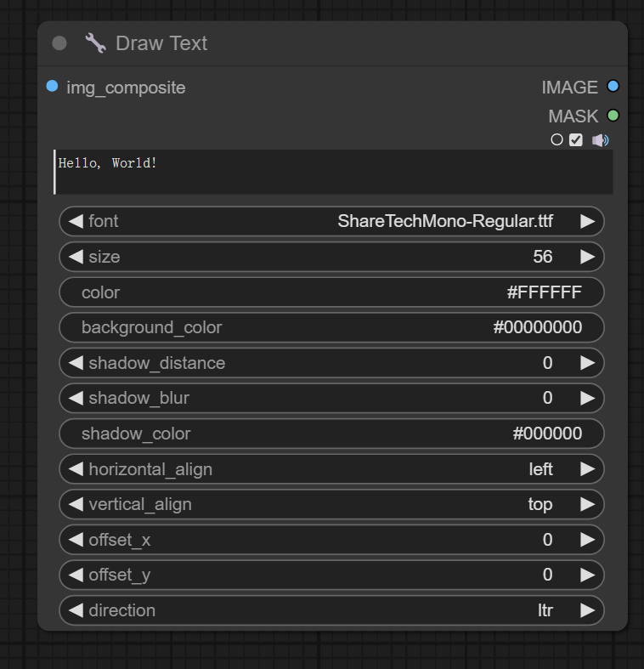Edit the color #FFFFFF field
The height and width of the screenshot is (669, 644).
tap(331, 292)
